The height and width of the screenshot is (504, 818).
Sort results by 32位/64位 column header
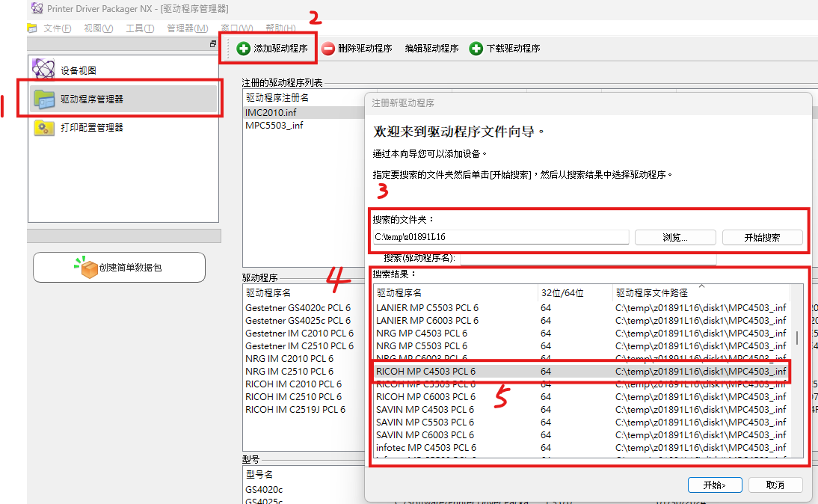tap(574, 292)
